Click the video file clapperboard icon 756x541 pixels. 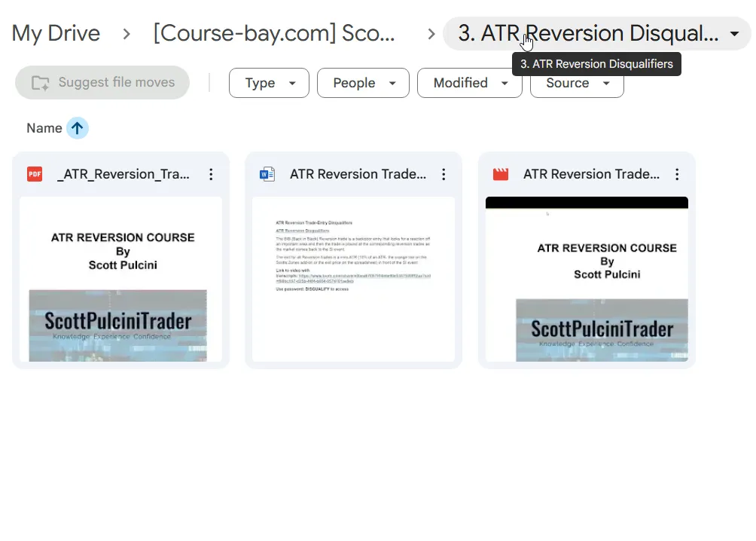[x=501, y=174]
